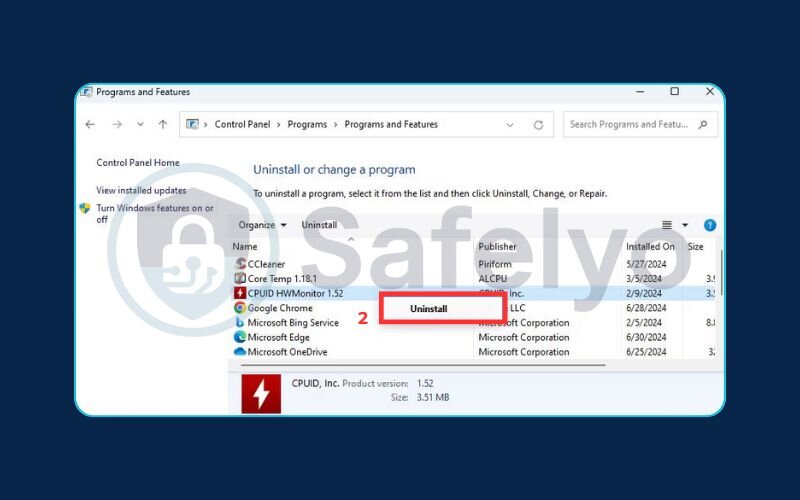The image size is (800, 500).
Task: Select the CCleaner row icon
Action: coord(240,264)
